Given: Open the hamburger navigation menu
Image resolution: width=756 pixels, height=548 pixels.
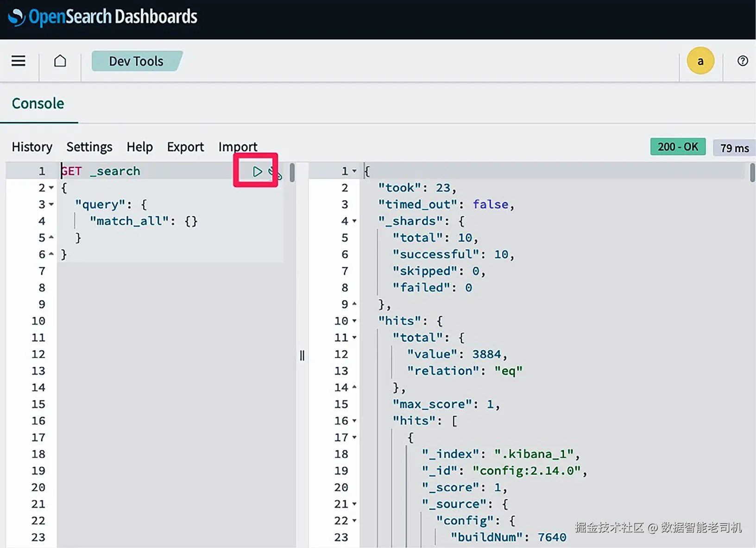Looking at the screenshot, I should (19, 61).
